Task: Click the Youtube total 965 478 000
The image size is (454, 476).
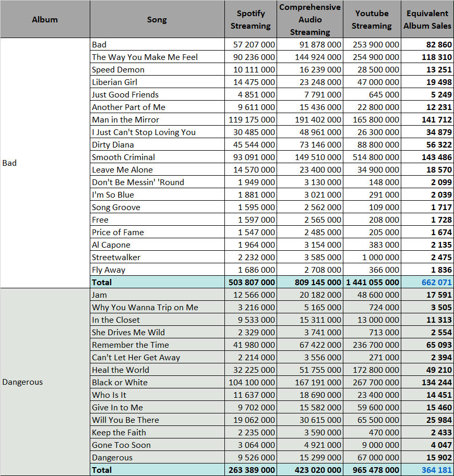Action: [372, 470]
